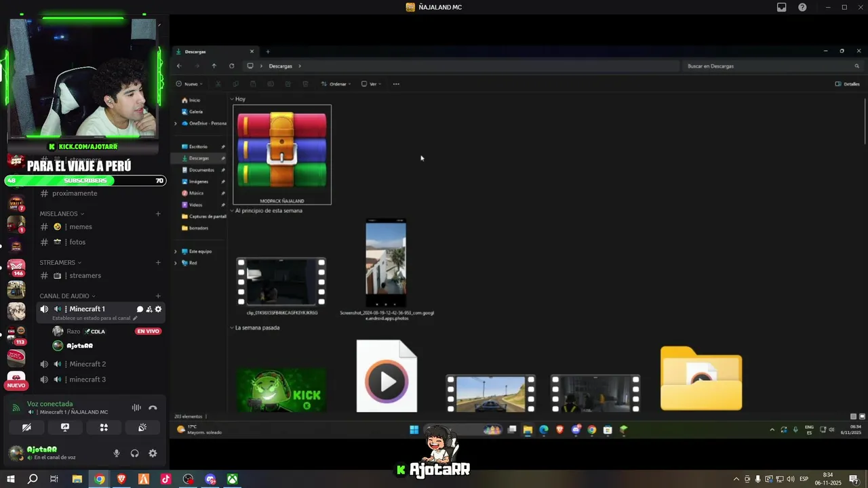868x488 pixels.
Task: Select the MODPACK ÑAJALAND archive file
Action: click(x=282, y=155)
